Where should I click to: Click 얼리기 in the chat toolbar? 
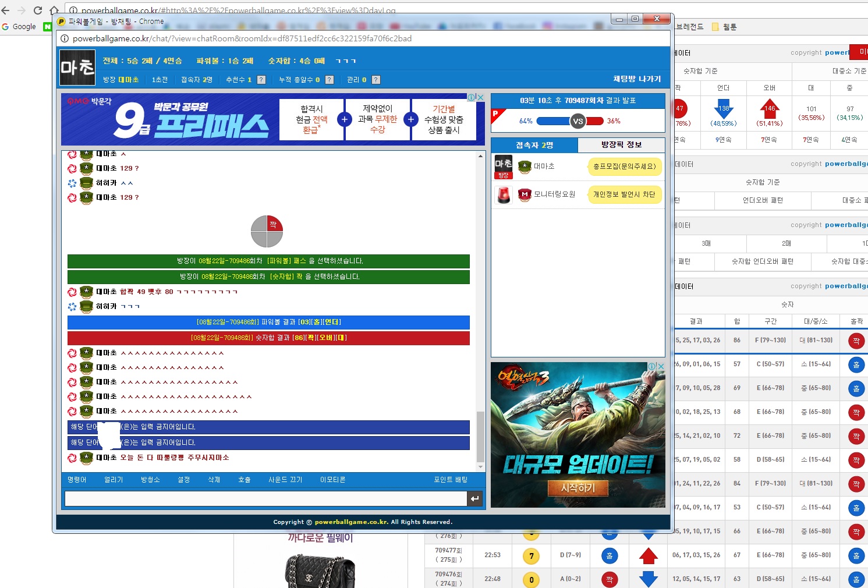[x=114, y=480]
